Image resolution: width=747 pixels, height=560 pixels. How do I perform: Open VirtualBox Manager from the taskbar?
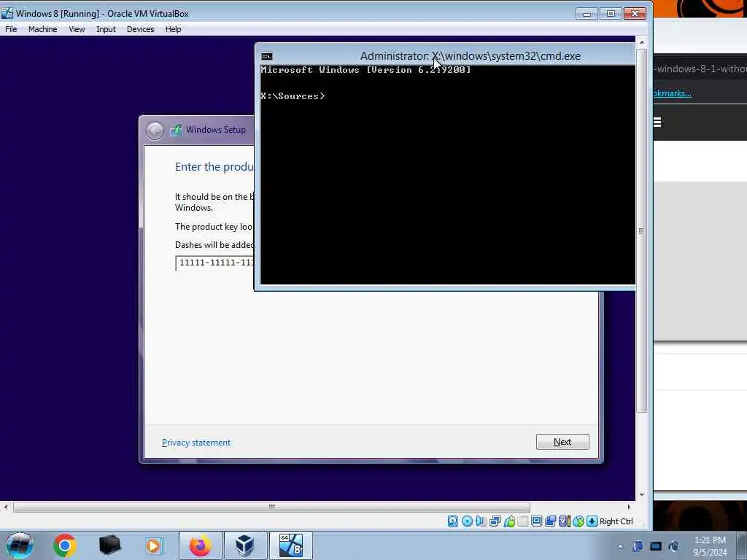(x=245, y=545)
